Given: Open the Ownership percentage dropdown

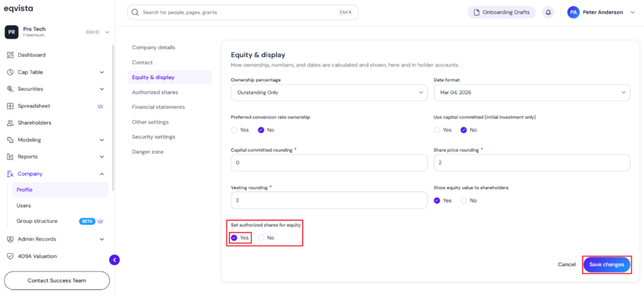Looking at the screenshot, I should click(x=329, y=93).
